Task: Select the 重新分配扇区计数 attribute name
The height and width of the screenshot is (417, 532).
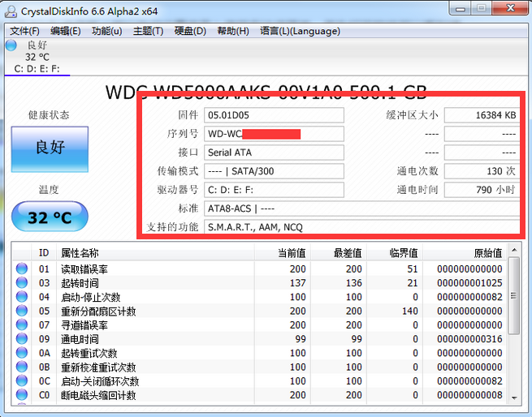Action: click(x=98, y=312)
